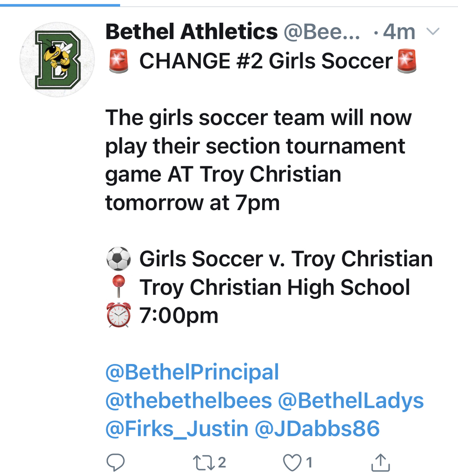Click the right red siren emoji
This screenshot has height=476, width=458.
[x=407, y=61]
